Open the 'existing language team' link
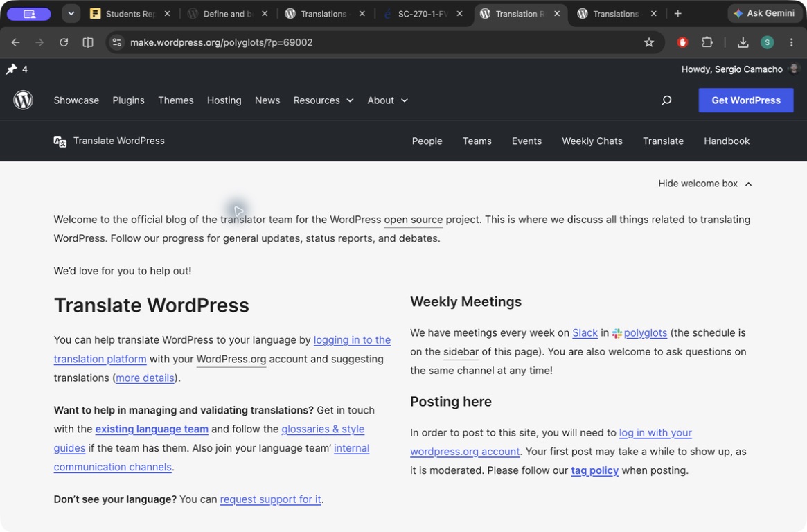The height and width of the screenshot is (532, 807). (x=152, y=429)
